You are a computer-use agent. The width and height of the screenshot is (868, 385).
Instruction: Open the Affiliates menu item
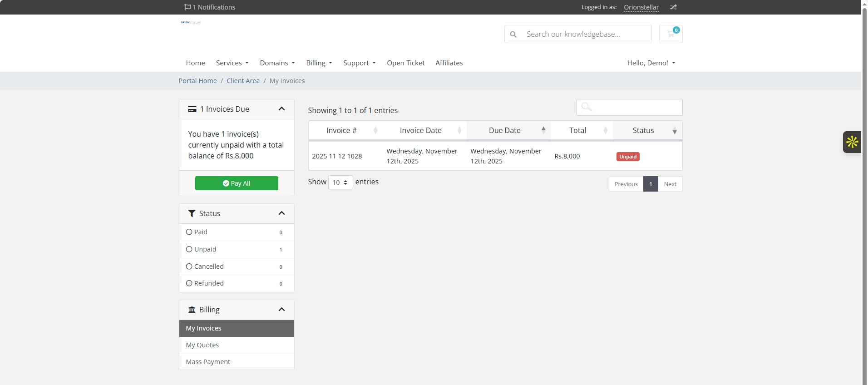449,63
